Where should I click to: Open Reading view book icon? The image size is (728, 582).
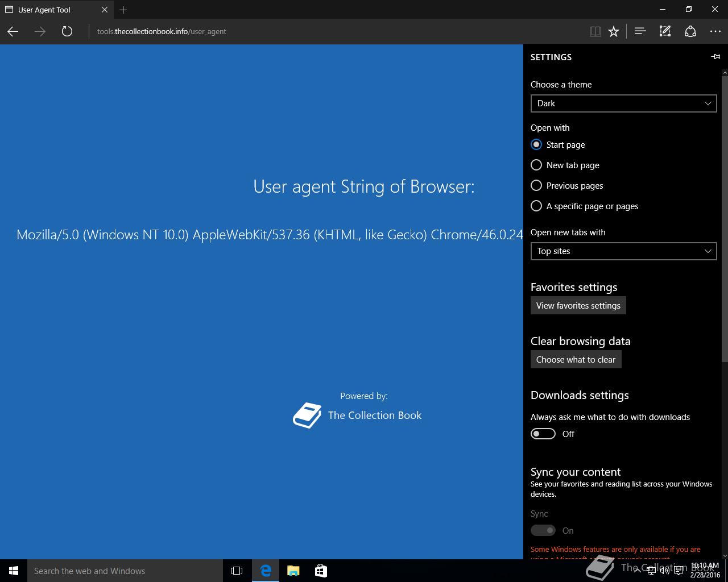coord(595,31)
